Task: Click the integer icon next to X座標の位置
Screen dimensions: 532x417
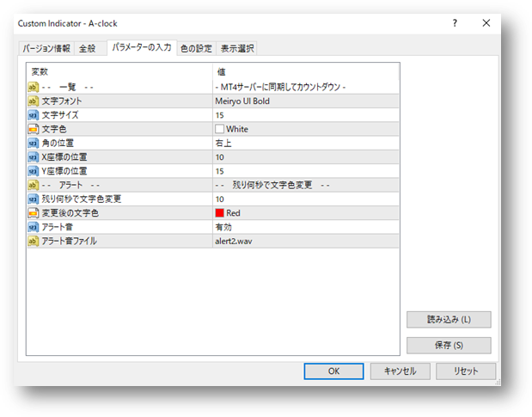Action: coord(33,157)
